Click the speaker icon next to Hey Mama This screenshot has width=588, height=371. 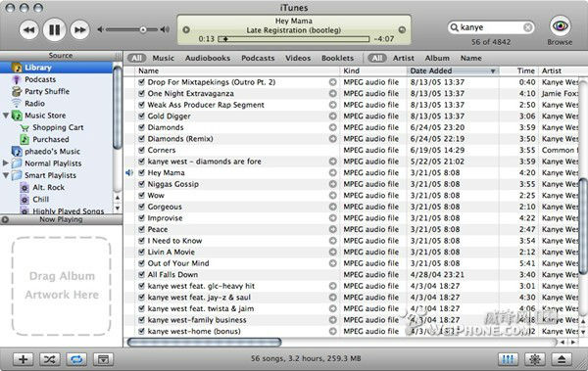click(x=129, y=172)
